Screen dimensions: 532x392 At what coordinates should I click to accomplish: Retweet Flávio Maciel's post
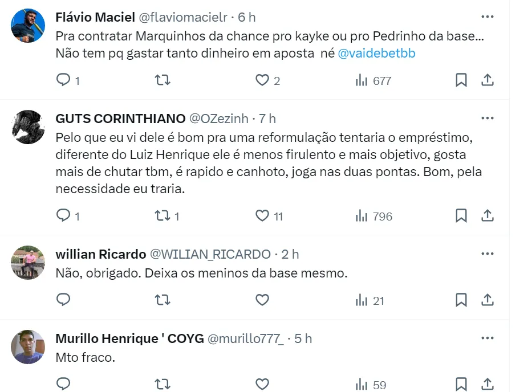(163, 80)
